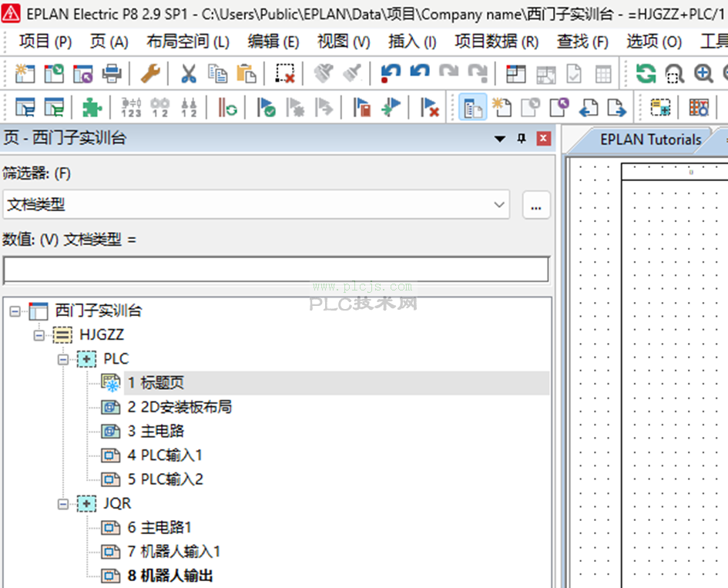The image size is (728, 588).
Task: Select page 1 标题页
Action: click(x=156, y=383)
